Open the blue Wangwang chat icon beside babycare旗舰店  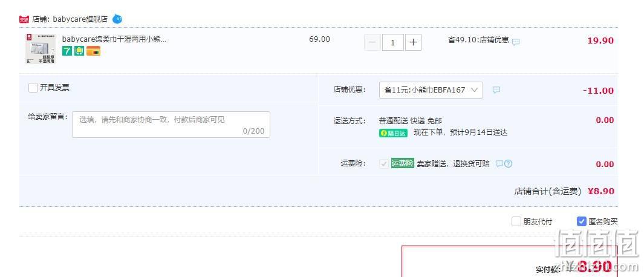[x=117, y=19]
